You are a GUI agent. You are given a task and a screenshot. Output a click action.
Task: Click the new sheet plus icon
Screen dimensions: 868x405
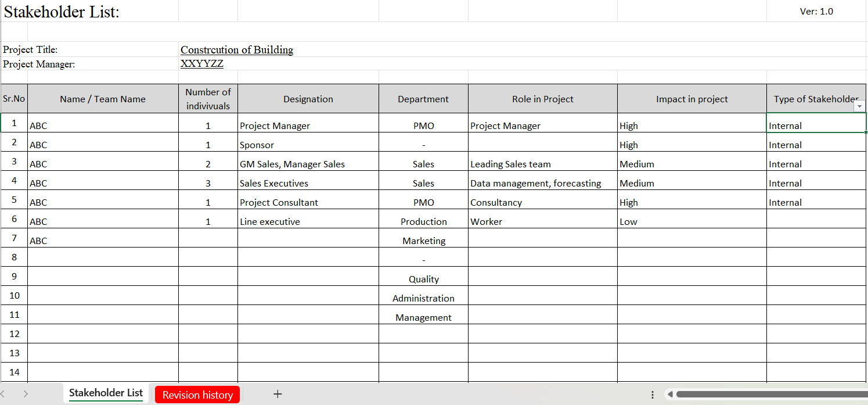pos(278,394)
